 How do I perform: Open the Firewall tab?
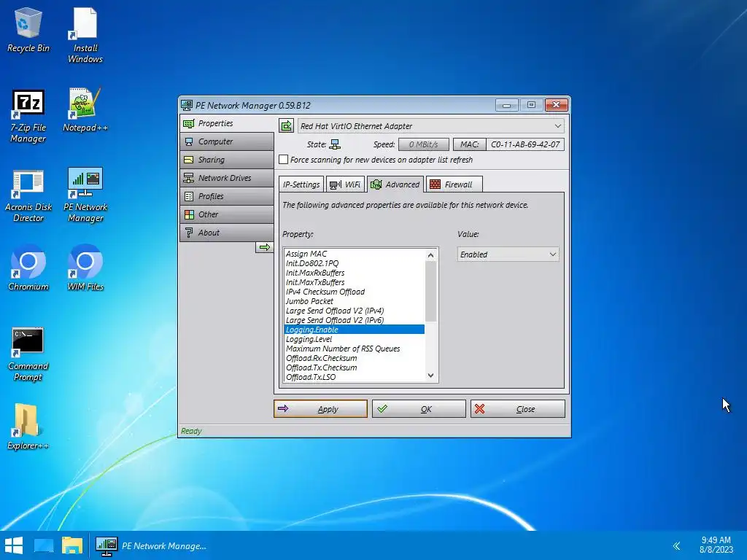(454, 184)
